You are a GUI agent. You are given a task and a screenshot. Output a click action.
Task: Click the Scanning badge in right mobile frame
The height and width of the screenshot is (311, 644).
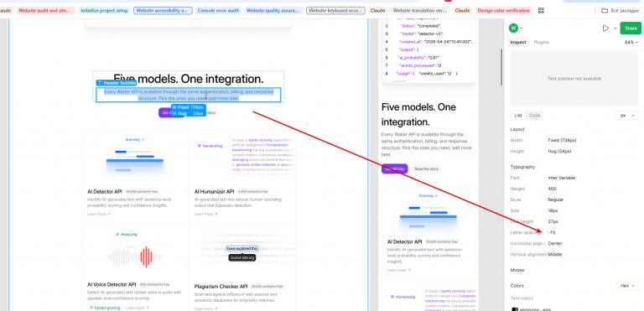point(428,196)
